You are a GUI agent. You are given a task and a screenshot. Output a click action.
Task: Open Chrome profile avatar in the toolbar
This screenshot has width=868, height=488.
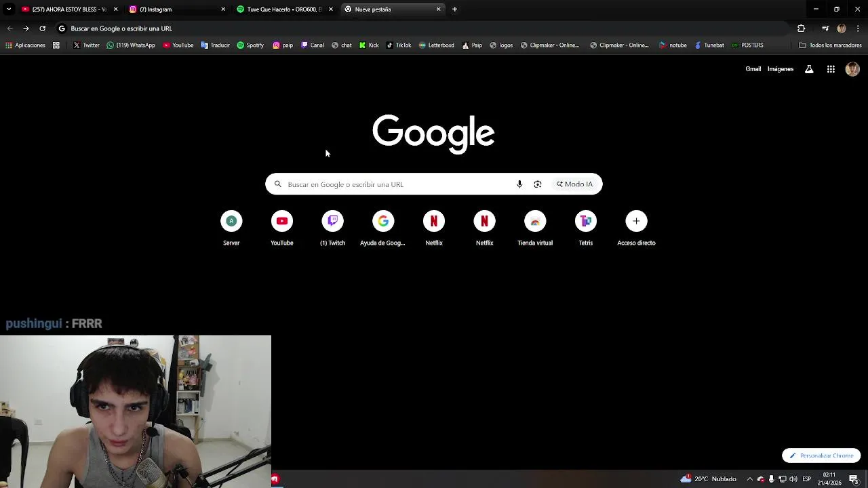(x=842, y=28)
